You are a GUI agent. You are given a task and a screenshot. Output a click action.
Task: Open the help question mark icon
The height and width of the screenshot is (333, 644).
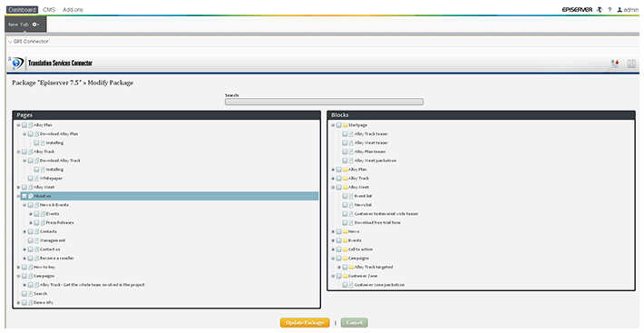click(610, 9)
